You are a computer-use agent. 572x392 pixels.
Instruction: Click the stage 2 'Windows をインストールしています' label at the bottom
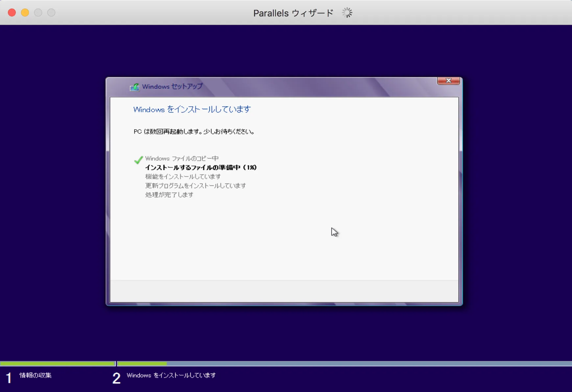pyautogui.click(x=171, y=375)
